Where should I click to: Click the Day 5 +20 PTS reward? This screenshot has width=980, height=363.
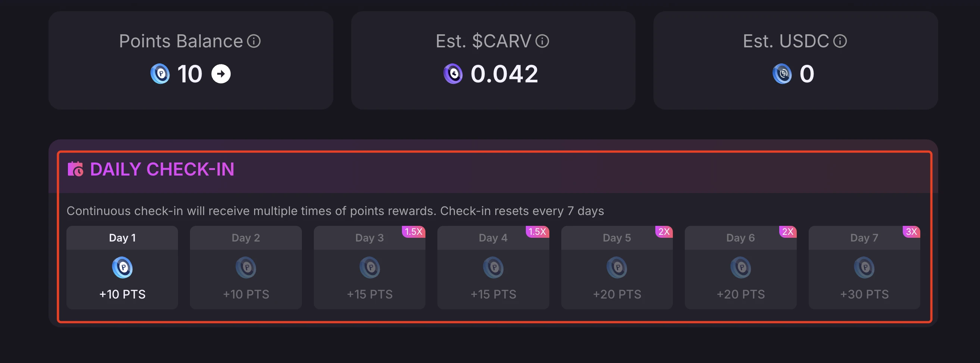[617, 294]
